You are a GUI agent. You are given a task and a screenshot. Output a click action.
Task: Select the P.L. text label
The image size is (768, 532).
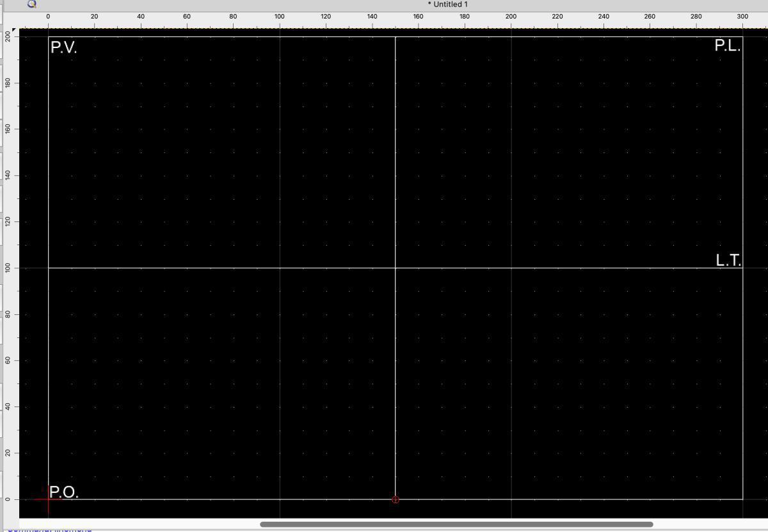727,45
